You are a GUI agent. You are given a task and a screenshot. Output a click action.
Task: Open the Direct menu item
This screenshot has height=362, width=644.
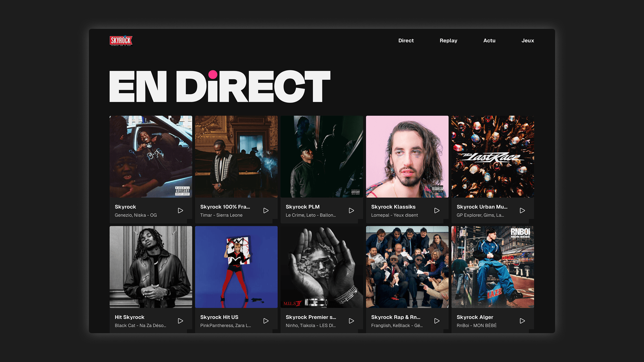(x=406, y=41)
